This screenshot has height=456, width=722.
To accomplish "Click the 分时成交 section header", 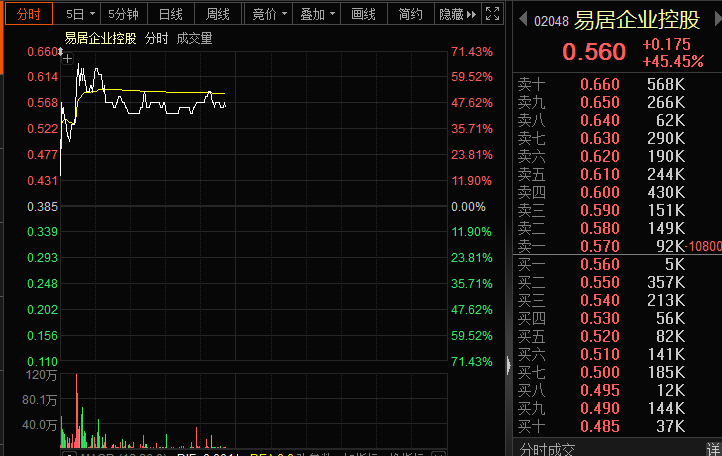I will 548,448.
